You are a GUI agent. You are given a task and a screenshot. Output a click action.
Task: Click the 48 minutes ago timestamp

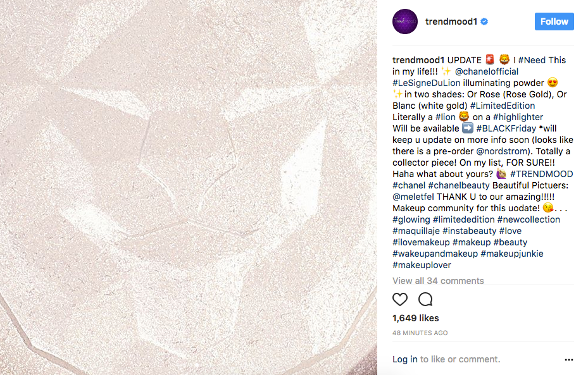tap(420, 333)
